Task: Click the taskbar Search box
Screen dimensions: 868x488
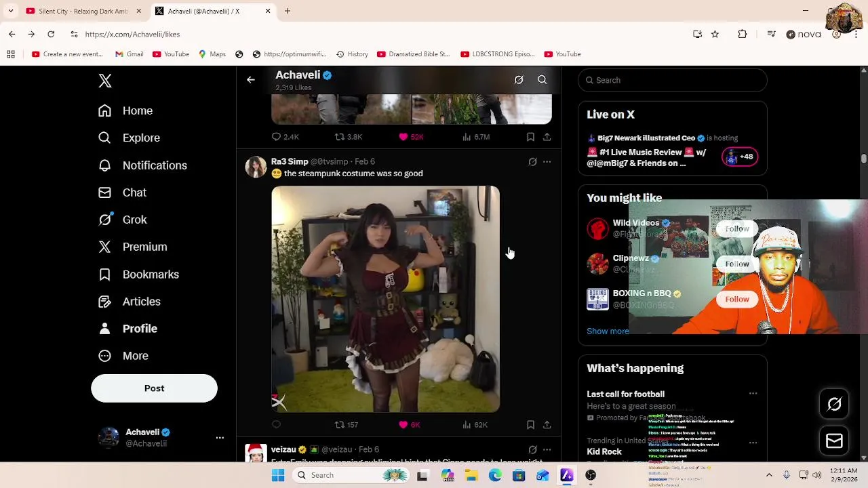Action: tap(349, 475)
